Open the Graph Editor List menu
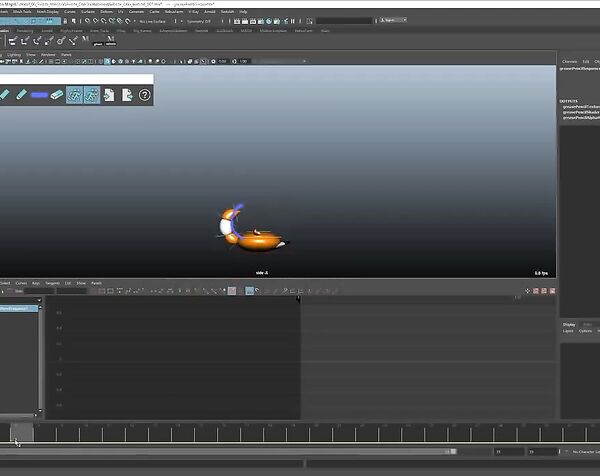This screenshot has height=476, width=600. tap(68, 283)
